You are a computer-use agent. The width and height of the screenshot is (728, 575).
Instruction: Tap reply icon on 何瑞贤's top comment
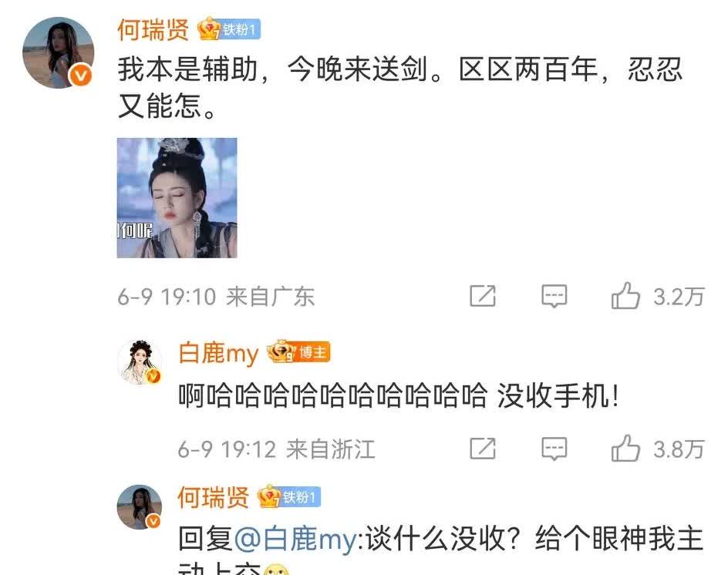[554, 296]
